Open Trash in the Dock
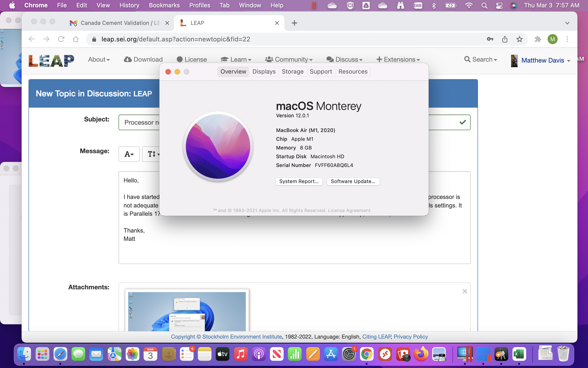Viewport: 588px width, 368px height. (563, 354)
